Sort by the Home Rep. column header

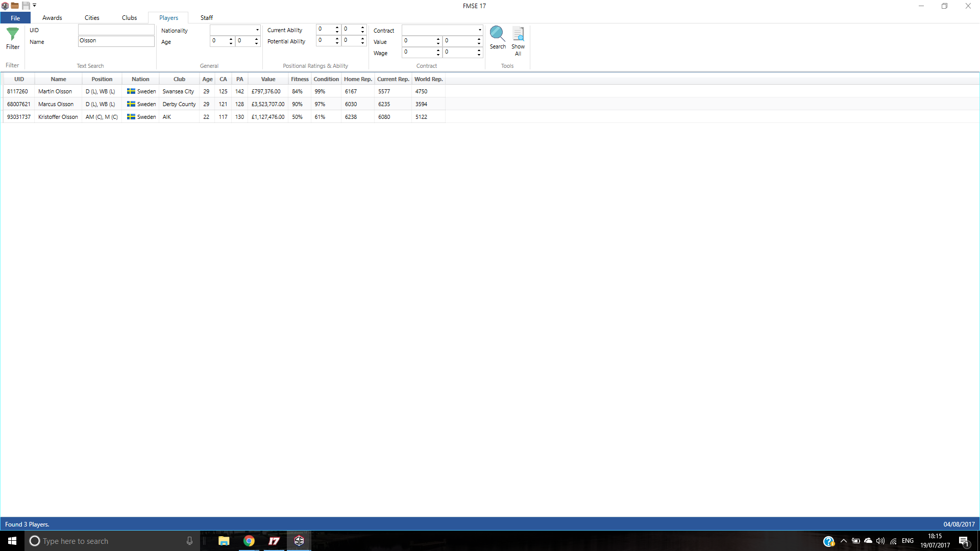(x=358, y=79)
